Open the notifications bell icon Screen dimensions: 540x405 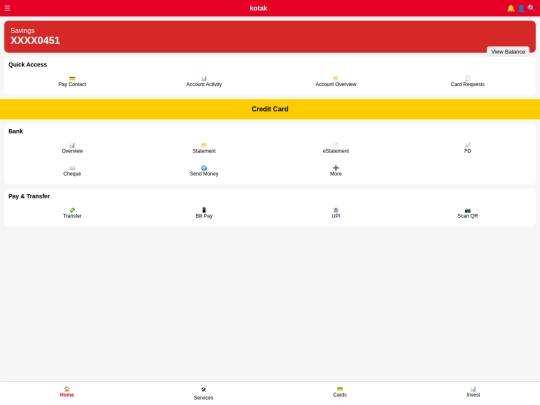coord(511,8)
